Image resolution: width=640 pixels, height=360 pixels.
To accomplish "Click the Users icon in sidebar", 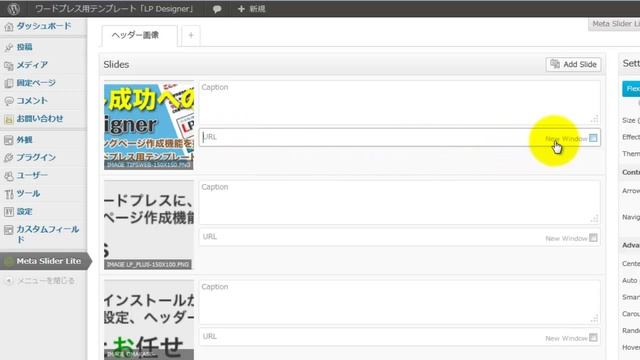I will (x=9, y=176).
